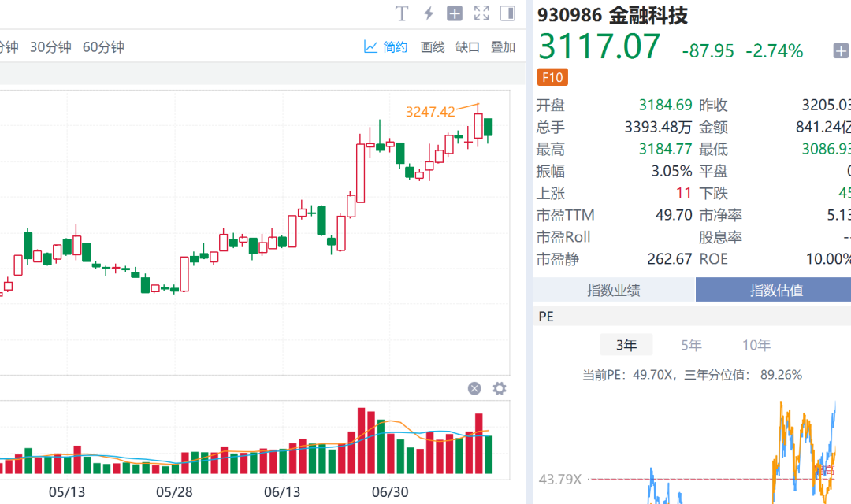Dismiss volume indicator with the X icon
Viewport: 851px width, 504px height.
pyautogui.click(x=474, y=388)
